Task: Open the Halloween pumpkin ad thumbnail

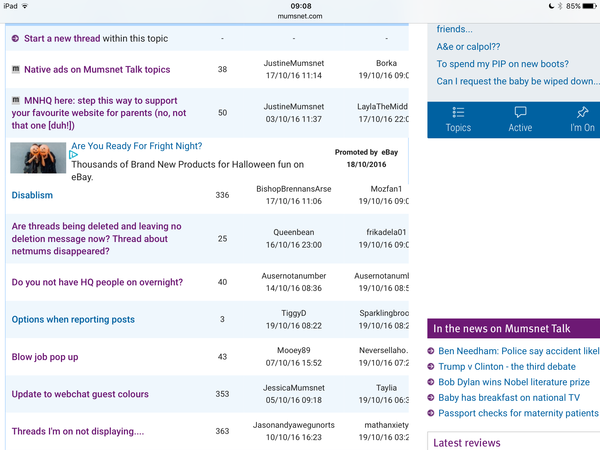Action: coord(38,158)
